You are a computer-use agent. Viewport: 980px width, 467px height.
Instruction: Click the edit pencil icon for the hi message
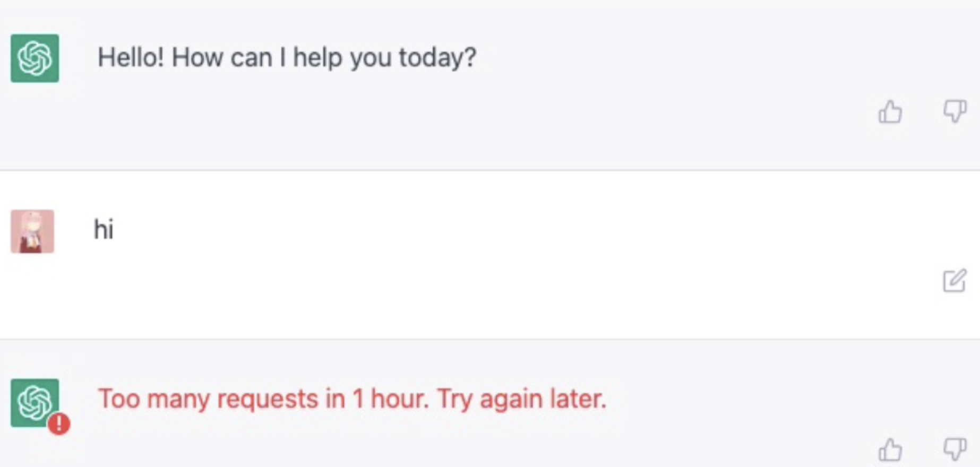(955, 281)
